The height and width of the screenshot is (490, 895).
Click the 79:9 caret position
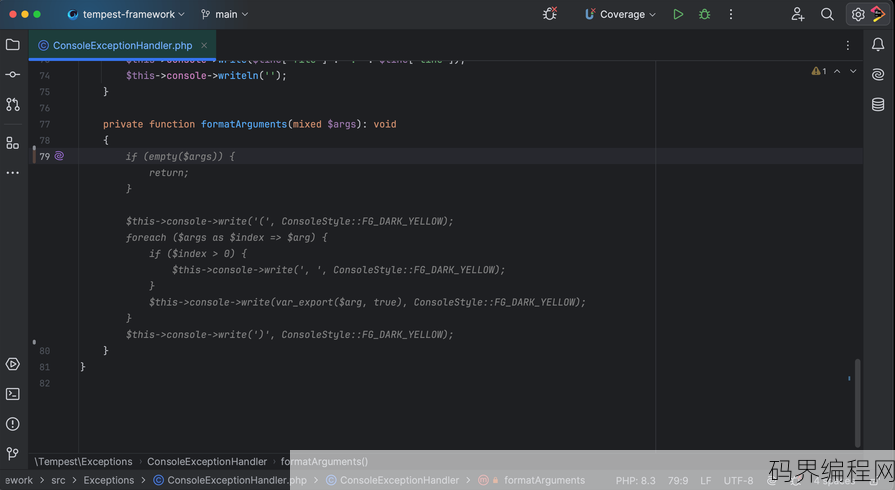pyautogui.click(x=678, y=481)
